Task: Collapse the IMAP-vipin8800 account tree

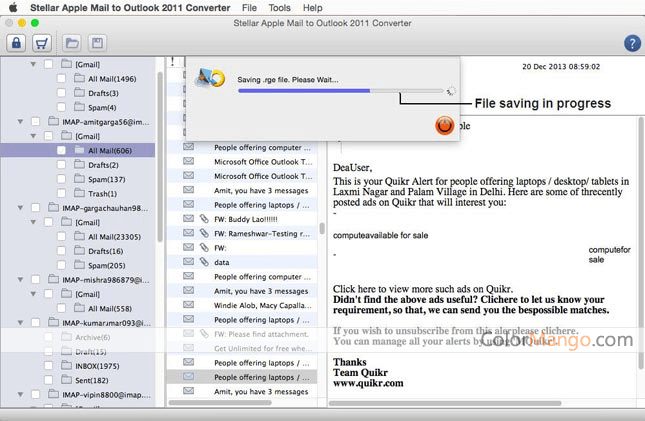Action: [x=20, y=394]
